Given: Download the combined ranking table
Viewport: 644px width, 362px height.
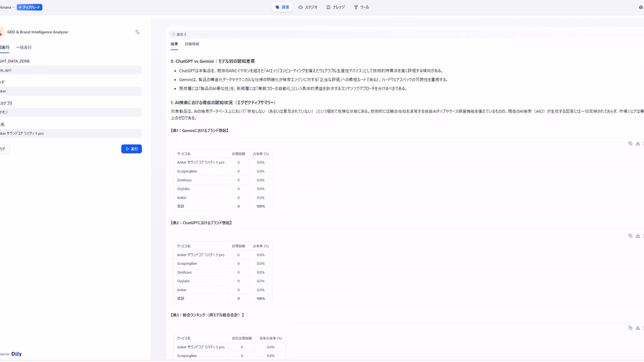Looking at the screenshot, I should coord(637,328).
